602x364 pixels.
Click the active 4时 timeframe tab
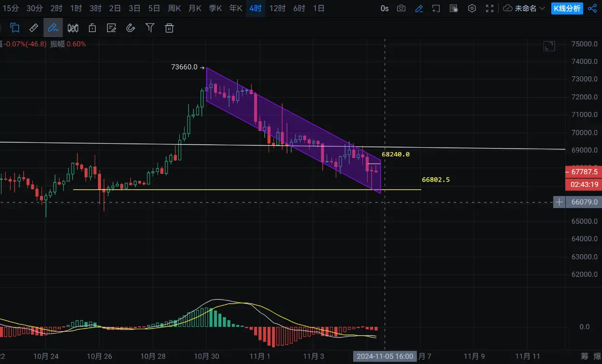(256, 8)
